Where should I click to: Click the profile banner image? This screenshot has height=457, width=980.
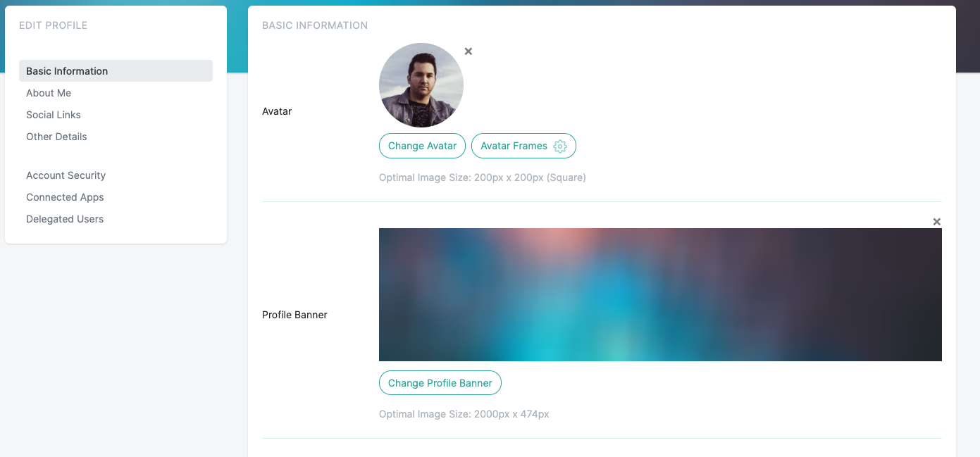click(660, 294)
